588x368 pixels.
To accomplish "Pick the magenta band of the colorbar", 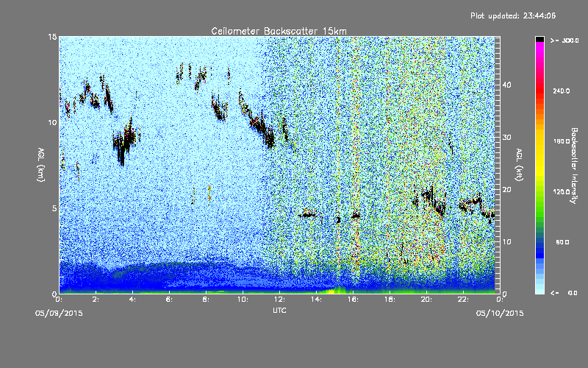I will (539, 49).
